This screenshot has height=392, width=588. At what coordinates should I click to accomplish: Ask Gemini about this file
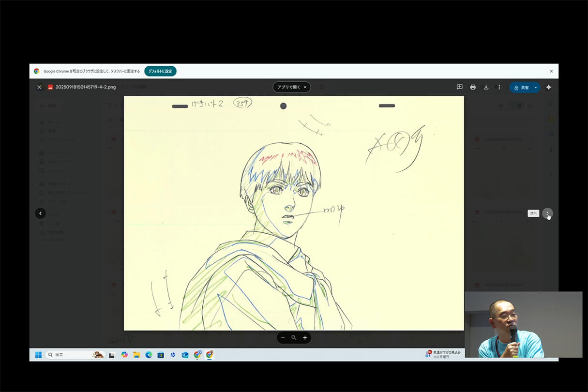tap(549, 88)
